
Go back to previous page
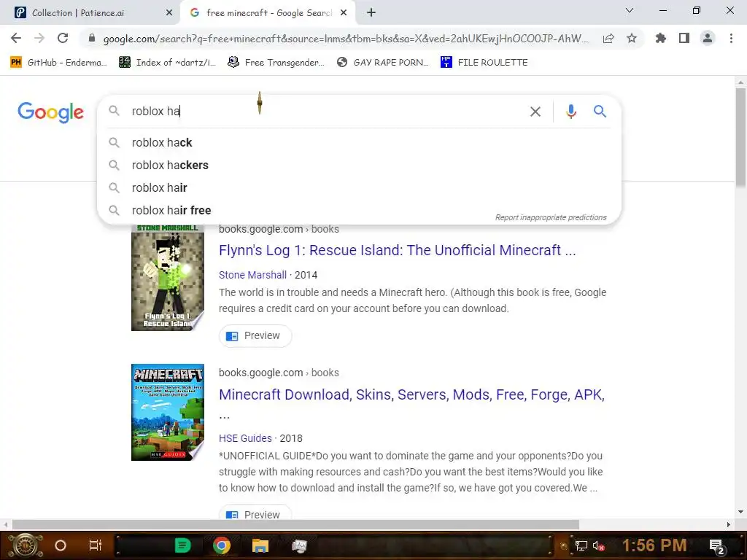click(16, 38)
